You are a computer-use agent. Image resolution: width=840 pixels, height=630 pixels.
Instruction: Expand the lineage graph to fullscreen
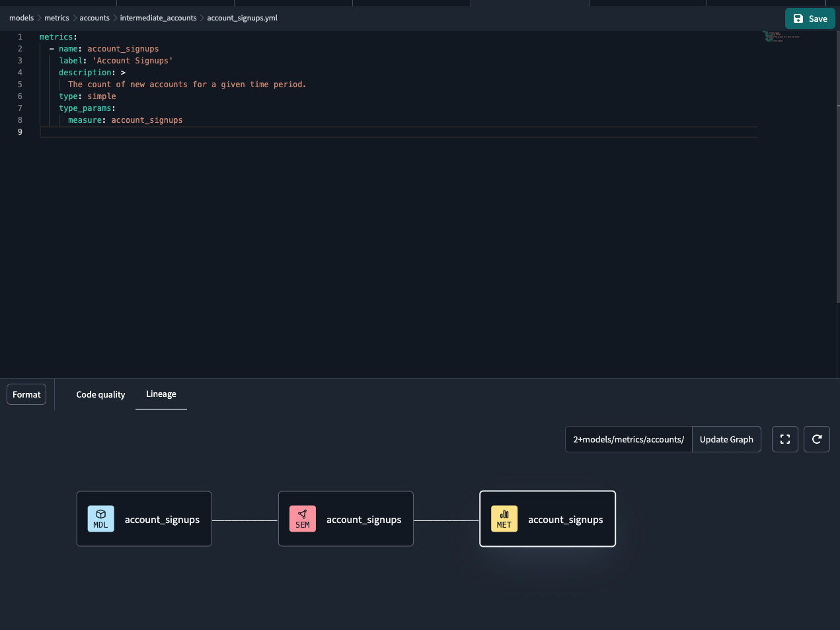coord(784,439)
